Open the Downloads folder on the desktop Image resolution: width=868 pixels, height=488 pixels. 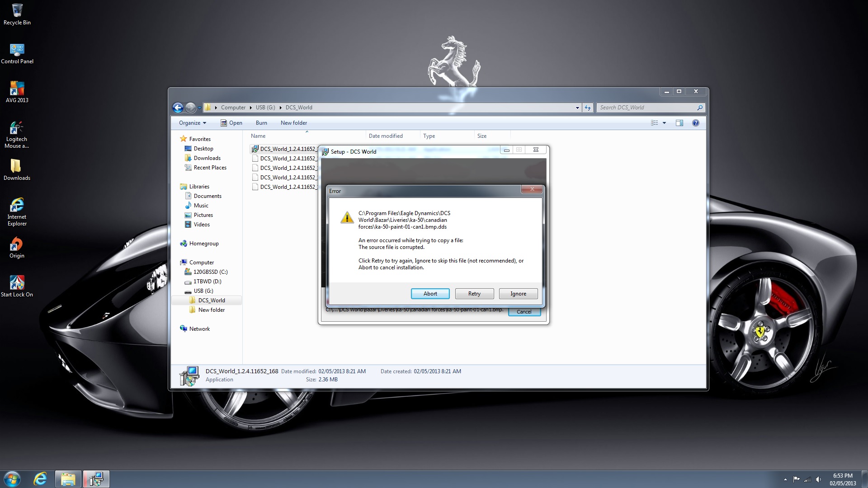tap(17, 170)
